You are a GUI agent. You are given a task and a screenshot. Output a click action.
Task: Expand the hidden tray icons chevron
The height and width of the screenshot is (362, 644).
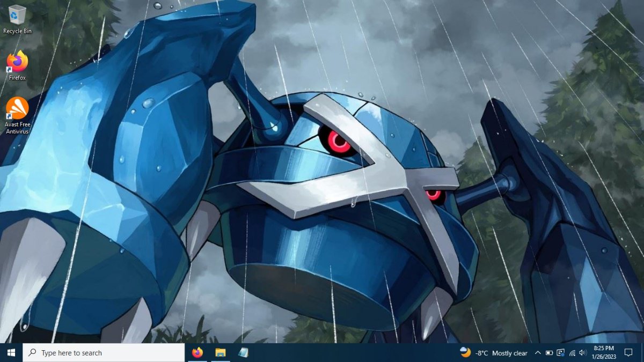click(x=538, y=353)
